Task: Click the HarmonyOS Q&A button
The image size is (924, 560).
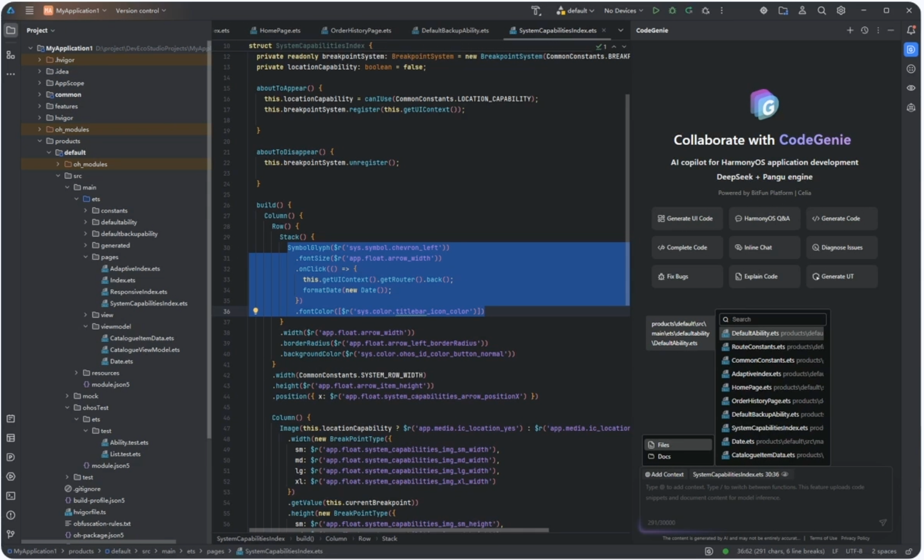Action: 763,219
